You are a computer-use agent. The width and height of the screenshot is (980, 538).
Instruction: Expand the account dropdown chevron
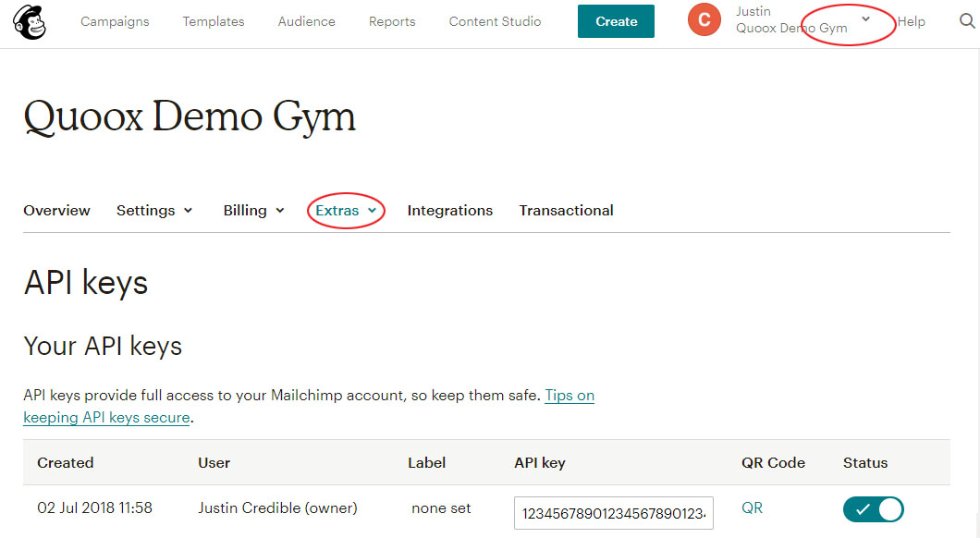pos(865,19)
